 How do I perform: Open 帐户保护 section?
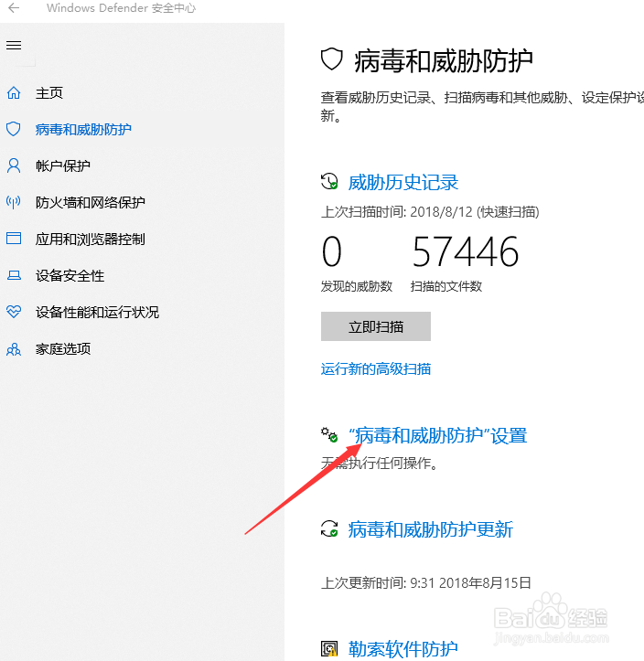(x=63, y=166)
